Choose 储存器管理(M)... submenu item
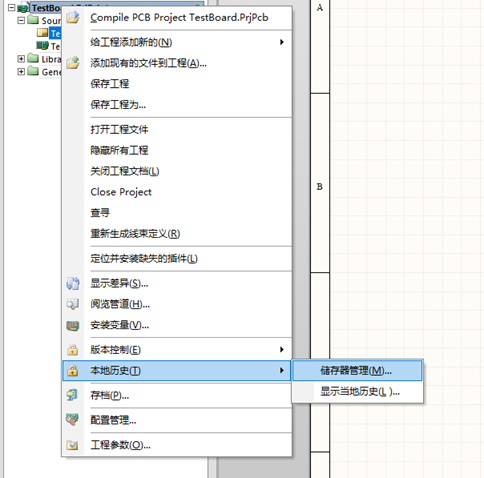Viewport: 484px width, 478px height. 357,370
